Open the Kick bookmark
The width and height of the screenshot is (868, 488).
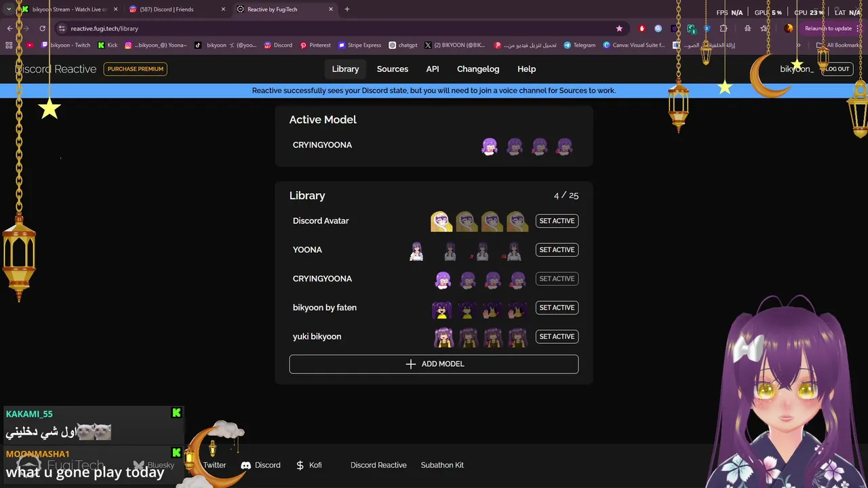[108, 45]
